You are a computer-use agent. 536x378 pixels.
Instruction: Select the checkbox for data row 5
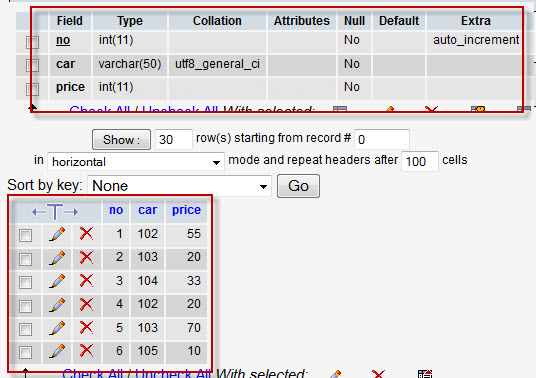tap(25, 329)
